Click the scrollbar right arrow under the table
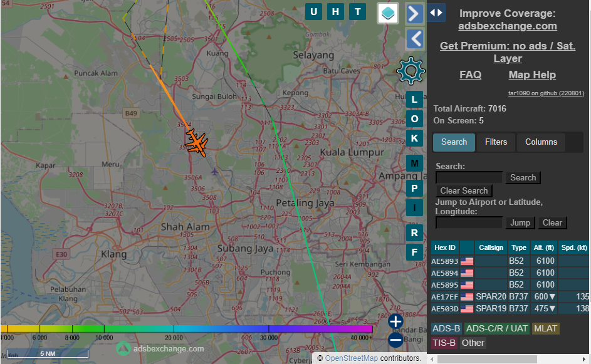This screenshot has height=364, width=591. point(584,359)
